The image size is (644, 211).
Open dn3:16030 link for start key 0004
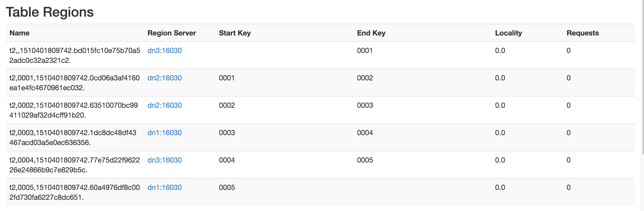coord(164,160)
